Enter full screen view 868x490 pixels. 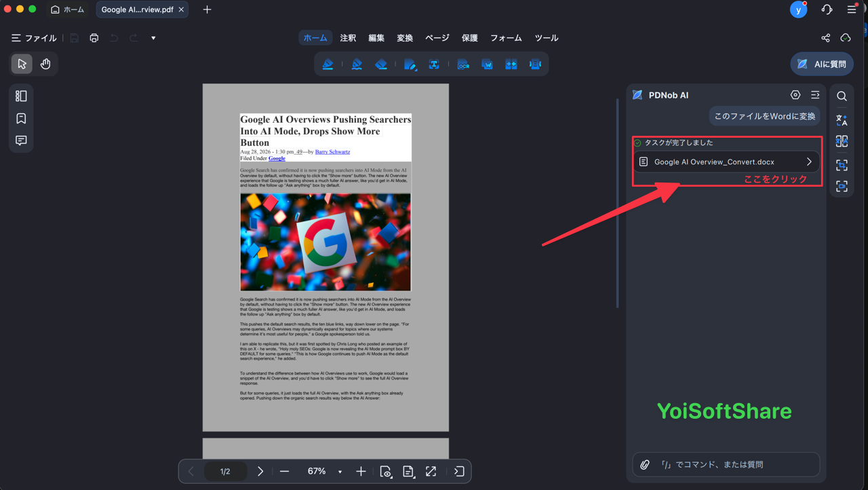pyautogui.click(x=431, y=472)
